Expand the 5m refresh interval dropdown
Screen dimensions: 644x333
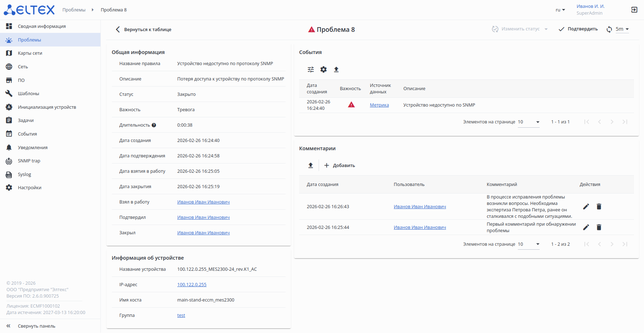[622, 29]
